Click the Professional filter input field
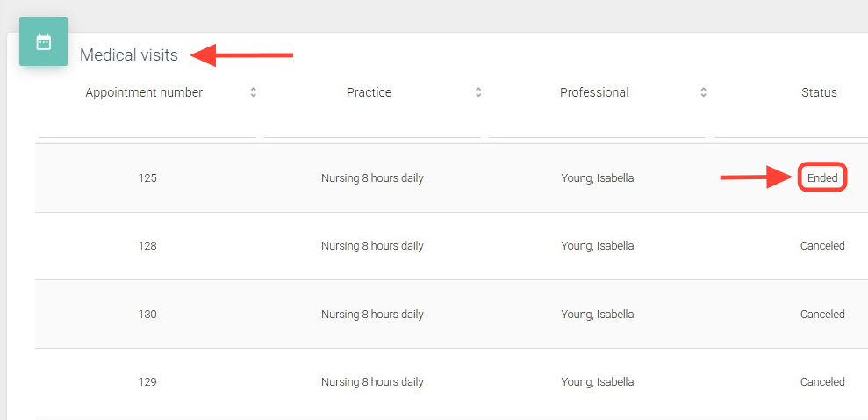The width and height of the screenshot is (868, 420). coord(597,127)
